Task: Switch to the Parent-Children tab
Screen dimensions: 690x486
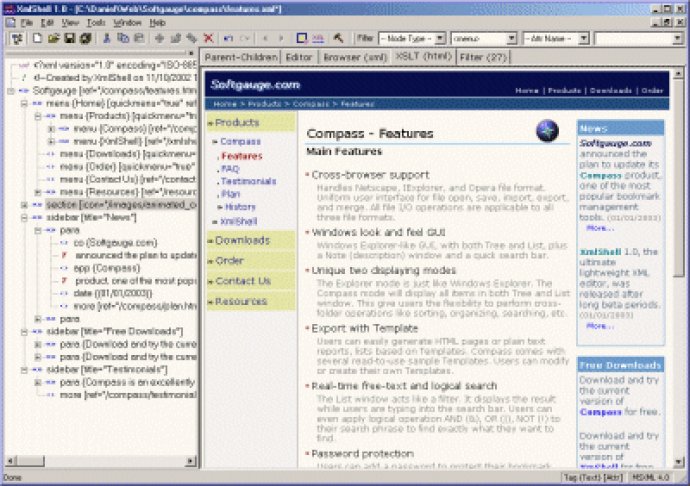Action: [x=241, y=57]
